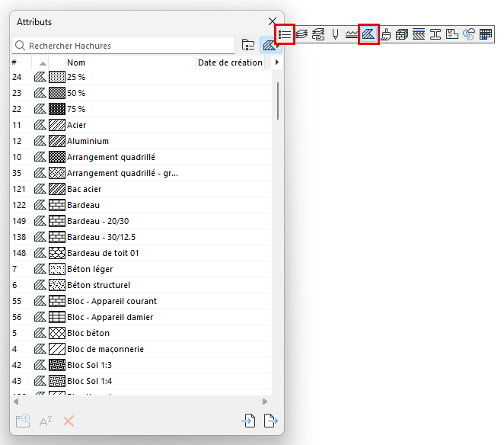Click the horizontal scrollbar left arrow
Image resolution: width=504 pixels, height=445 pixels.
(16, 402)
